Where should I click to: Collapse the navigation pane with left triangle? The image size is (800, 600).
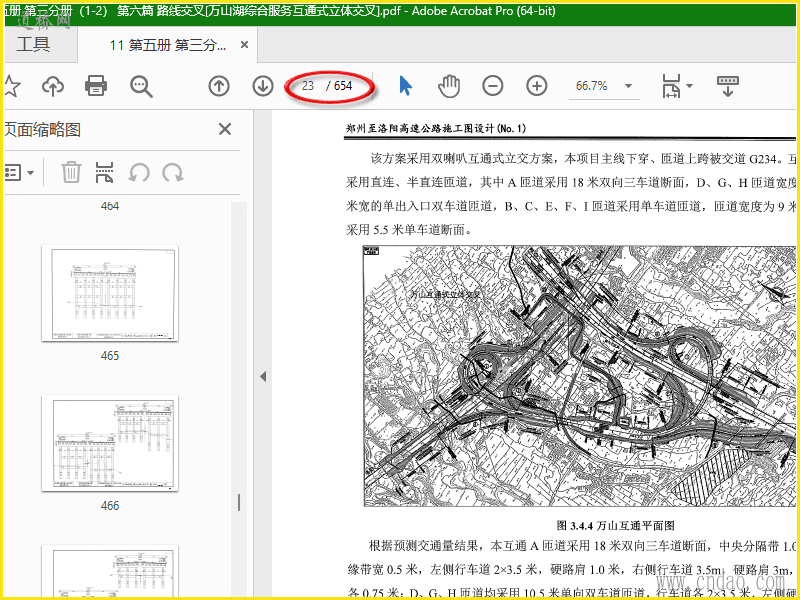tap(263, 377)
